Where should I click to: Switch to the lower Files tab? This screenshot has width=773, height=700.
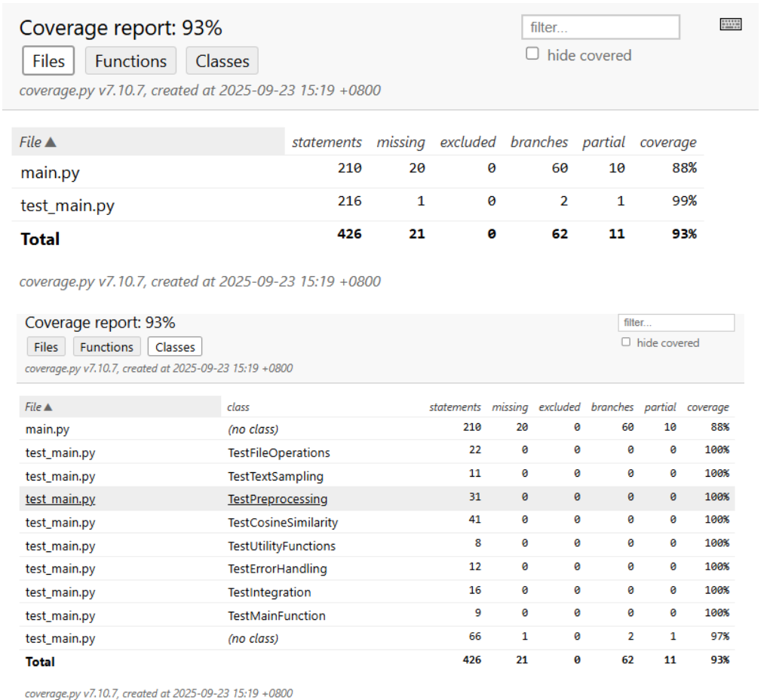pos(46,347)
